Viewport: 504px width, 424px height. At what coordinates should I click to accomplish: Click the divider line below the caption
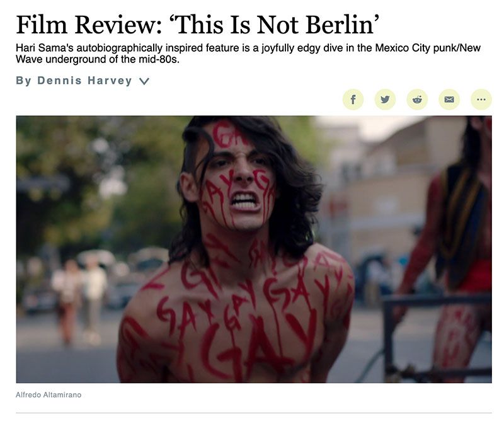(x=254, y=413)
